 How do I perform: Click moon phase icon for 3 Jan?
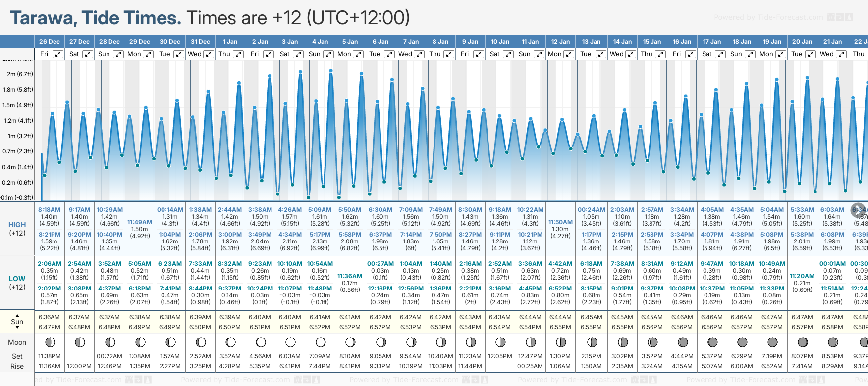point(290,342)
